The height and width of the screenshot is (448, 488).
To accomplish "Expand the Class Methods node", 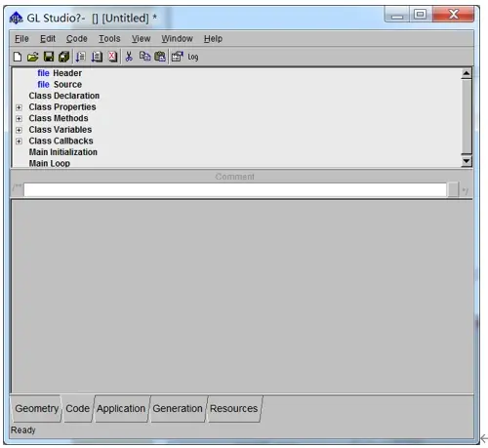I will click(x=19, y=119).
